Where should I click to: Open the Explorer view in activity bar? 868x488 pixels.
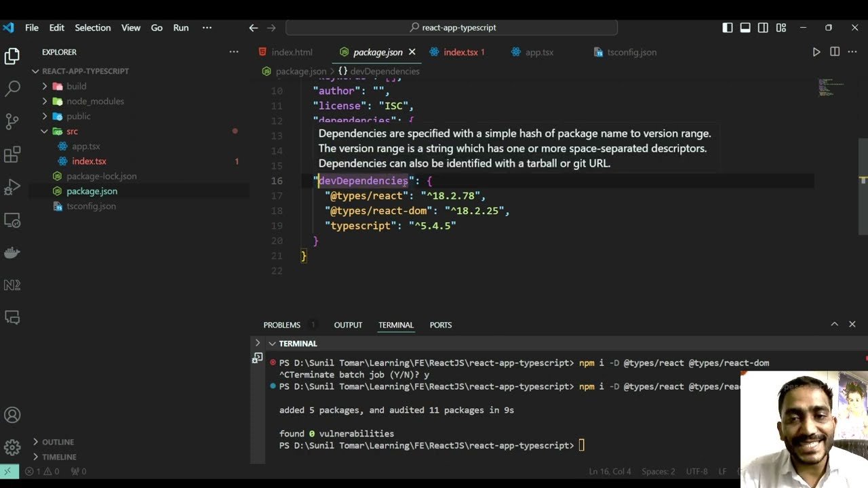pos(12,56)
